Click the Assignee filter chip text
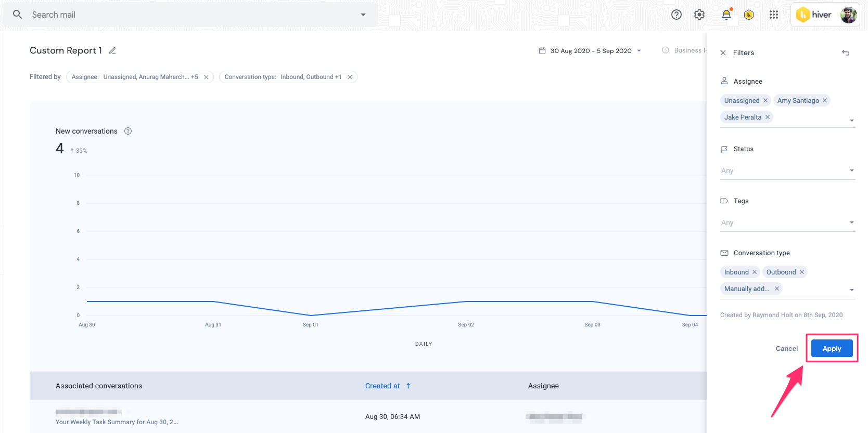Screen dimensions: 868x433 coord(135,77)
